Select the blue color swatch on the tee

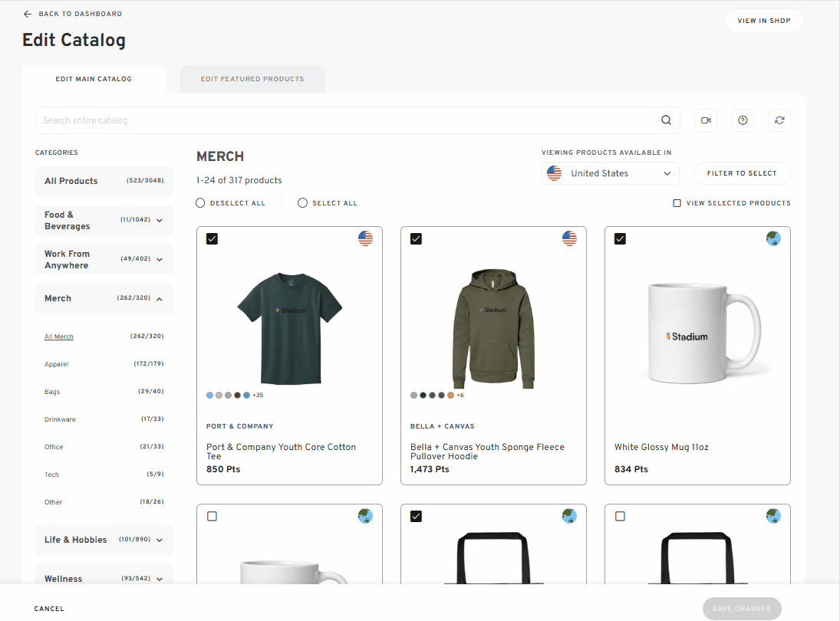coord(209,395)
